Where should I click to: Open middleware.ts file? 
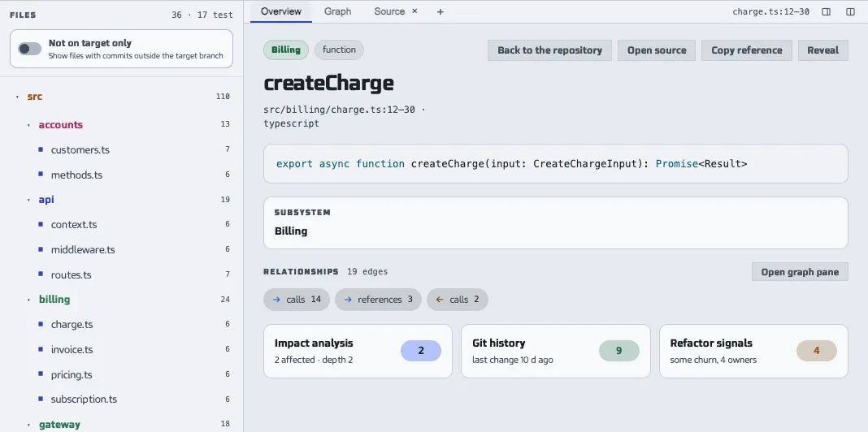(x=83, y=249)
